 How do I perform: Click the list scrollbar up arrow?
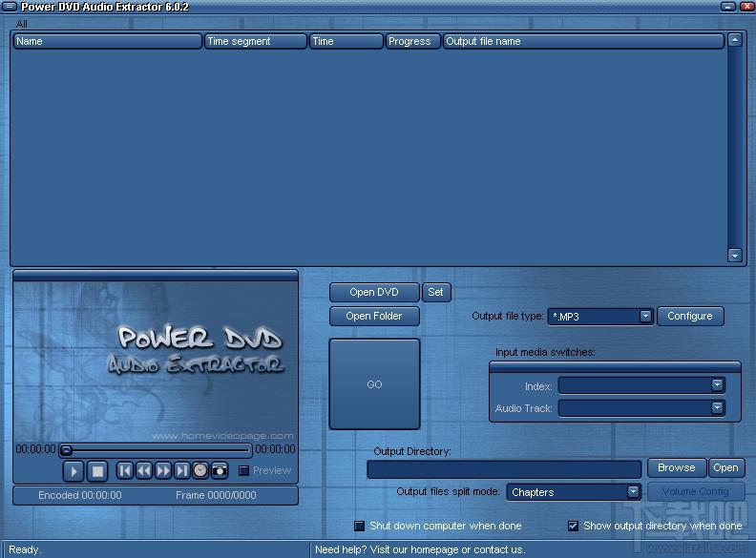coord(734,40)
